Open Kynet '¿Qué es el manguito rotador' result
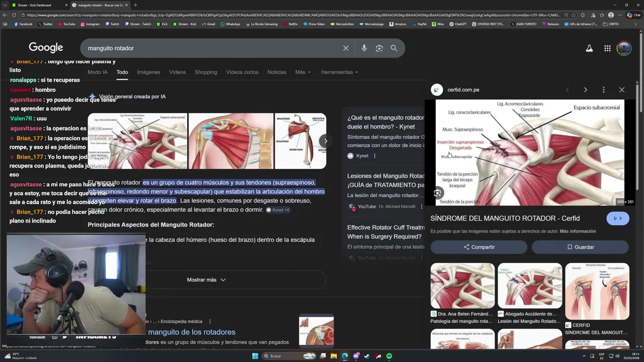Image resolution: width=644 pixels, height=362 pixels. [385, 122]
